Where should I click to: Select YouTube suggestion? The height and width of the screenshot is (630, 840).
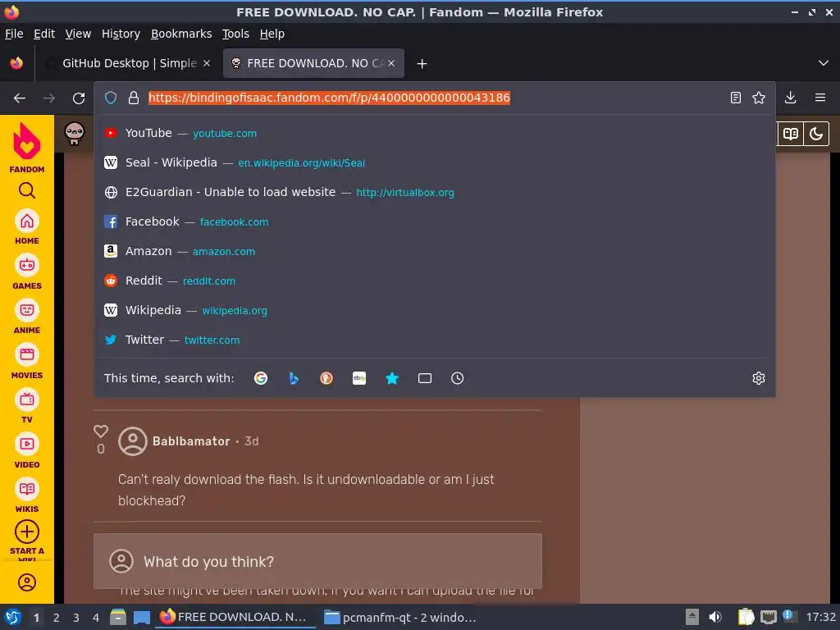pyautogui.click(x=435, y=133)
